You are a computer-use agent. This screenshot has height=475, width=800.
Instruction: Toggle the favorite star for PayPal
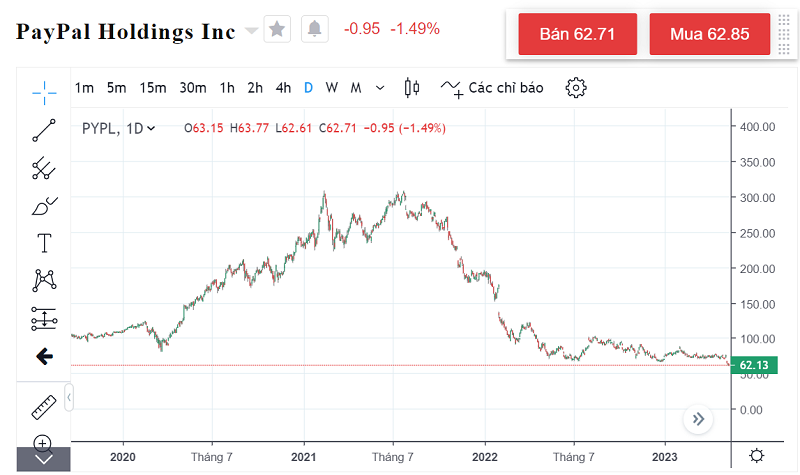tap(278, 29)
